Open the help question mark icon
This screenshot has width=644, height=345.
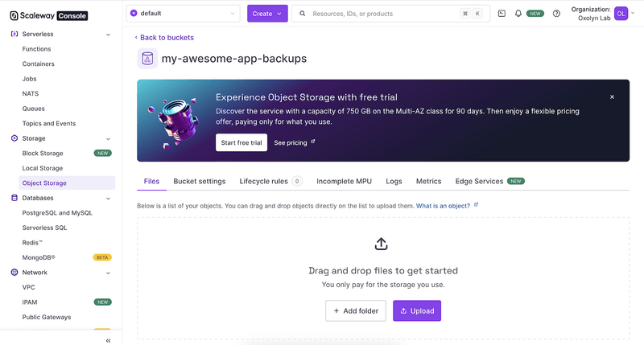tap(556, 14)
